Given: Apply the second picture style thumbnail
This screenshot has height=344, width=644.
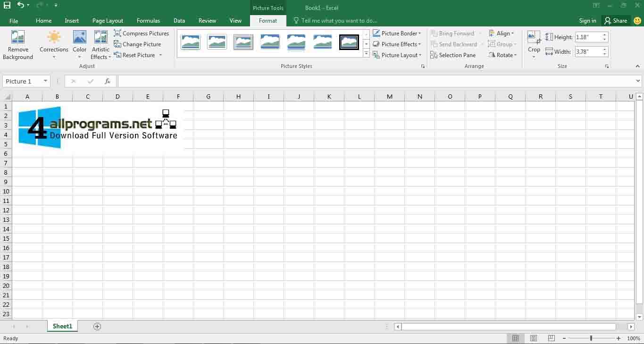Looking at the screenshot, I should (x=217, y=42).
